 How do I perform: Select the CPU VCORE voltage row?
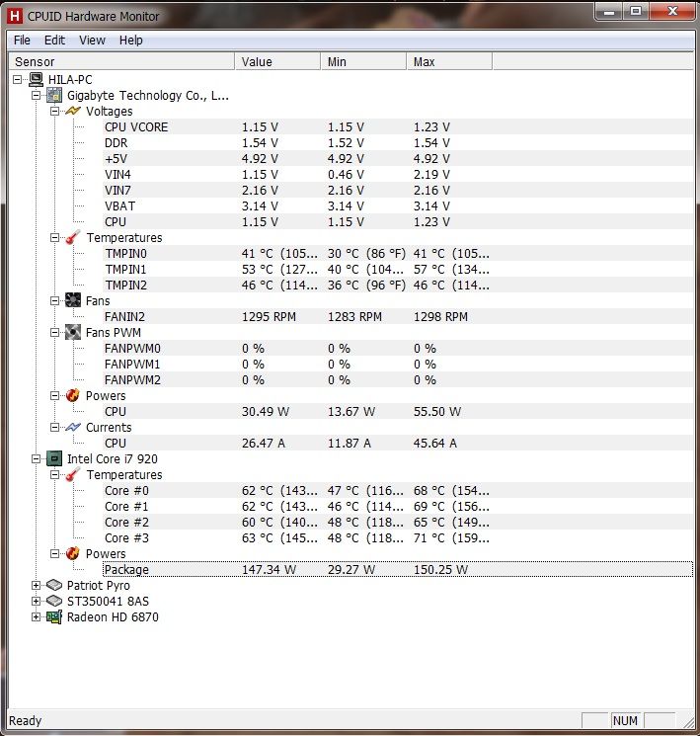(398, 127)
